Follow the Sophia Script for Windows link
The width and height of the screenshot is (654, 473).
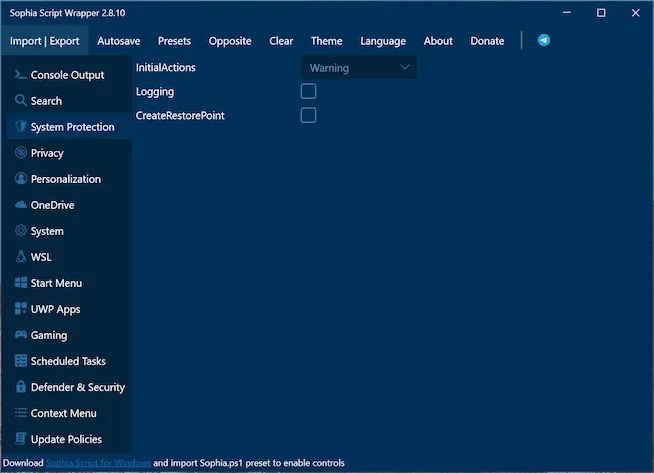click(x=98, y=463)
